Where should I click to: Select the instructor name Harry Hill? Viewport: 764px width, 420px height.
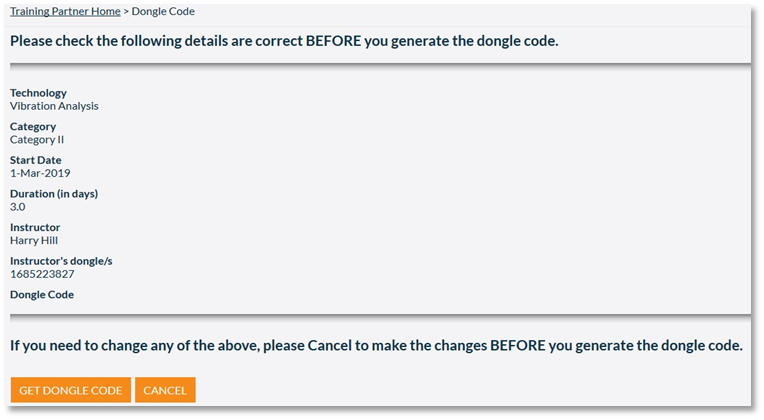coord(34,240)
